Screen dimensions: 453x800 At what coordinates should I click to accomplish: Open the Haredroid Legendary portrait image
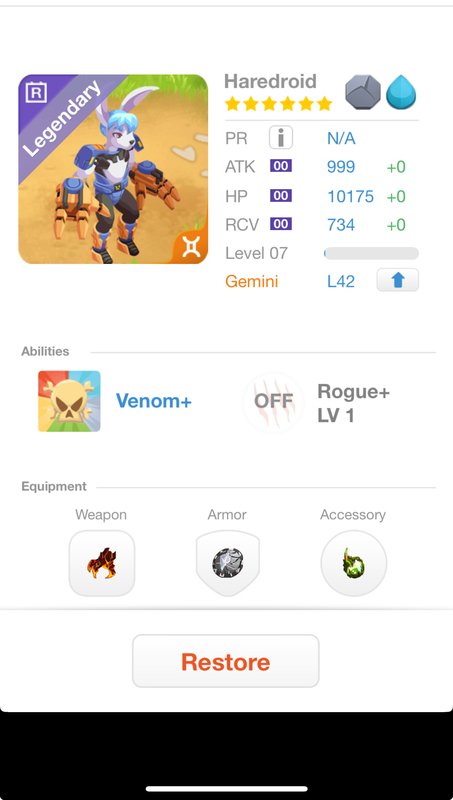point(113,169)
